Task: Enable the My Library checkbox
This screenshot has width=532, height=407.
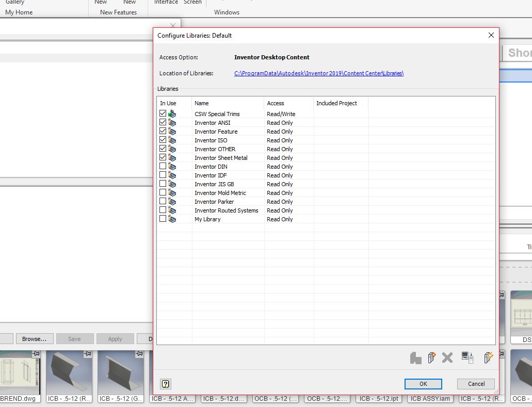Action: pyautogui.click(x=163, y=219)
